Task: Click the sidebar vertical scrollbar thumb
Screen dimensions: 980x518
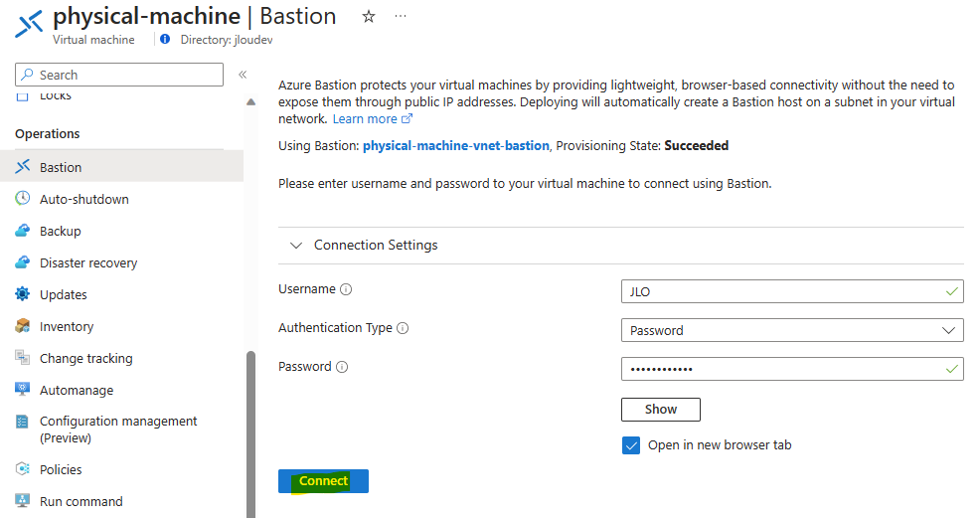Action: coord(250,434)
